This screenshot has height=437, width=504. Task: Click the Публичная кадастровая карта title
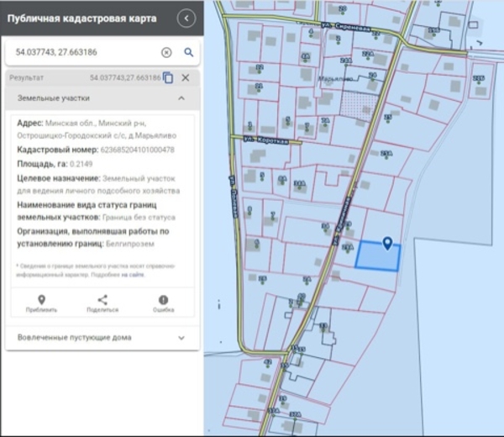pos(81,18)
